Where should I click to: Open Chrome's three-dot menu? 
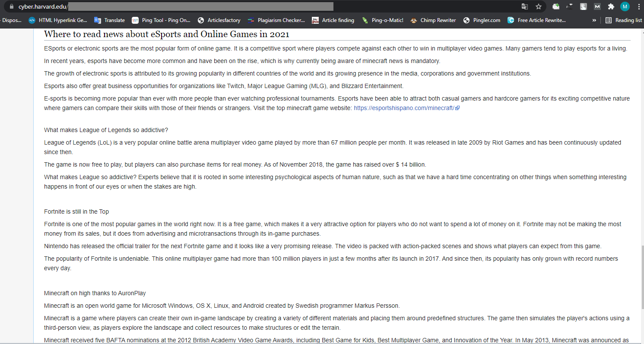point(638,6)
